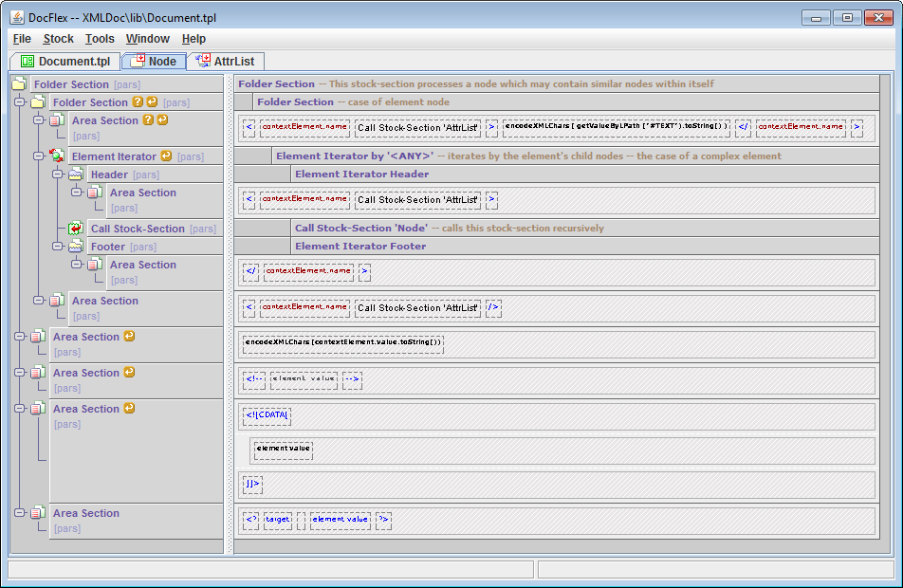Click the Element Iterator node icon
The image size is (903, 588).
point(57,156)
